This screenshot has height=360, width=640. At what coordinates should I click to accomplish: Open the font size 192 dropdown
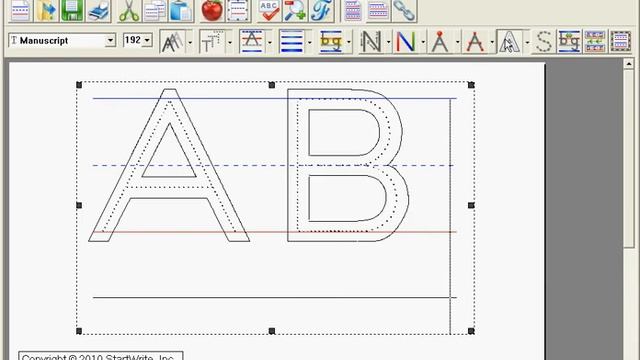[x=147, y=40]
